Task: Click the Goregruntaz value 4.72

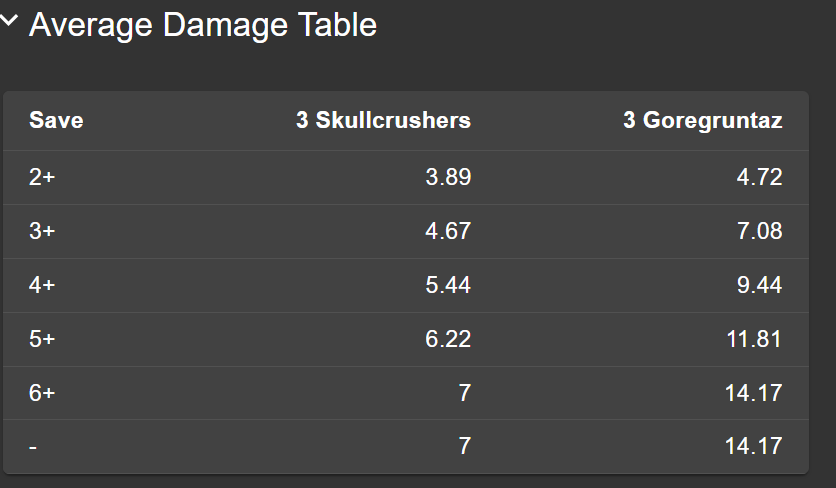Action: [758, 178]
